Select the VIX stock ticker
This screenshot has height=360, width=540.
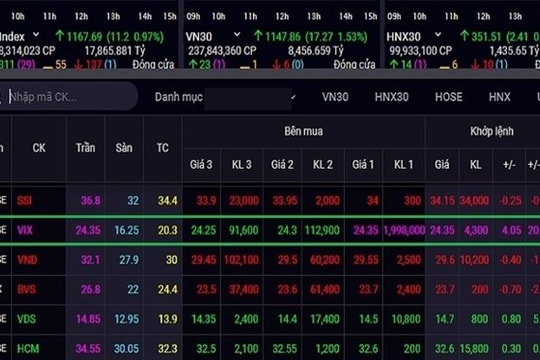(x=24, y=230)
